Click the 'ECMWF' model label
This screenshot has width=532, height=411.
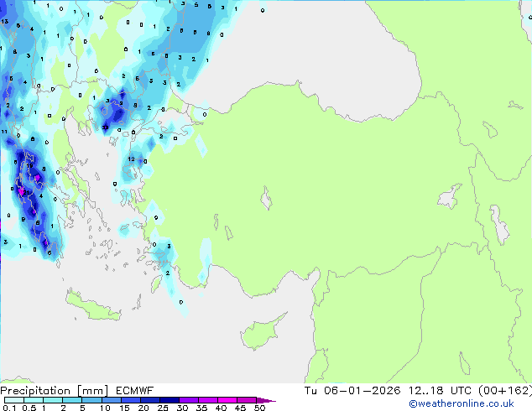[x=135, y=391]
